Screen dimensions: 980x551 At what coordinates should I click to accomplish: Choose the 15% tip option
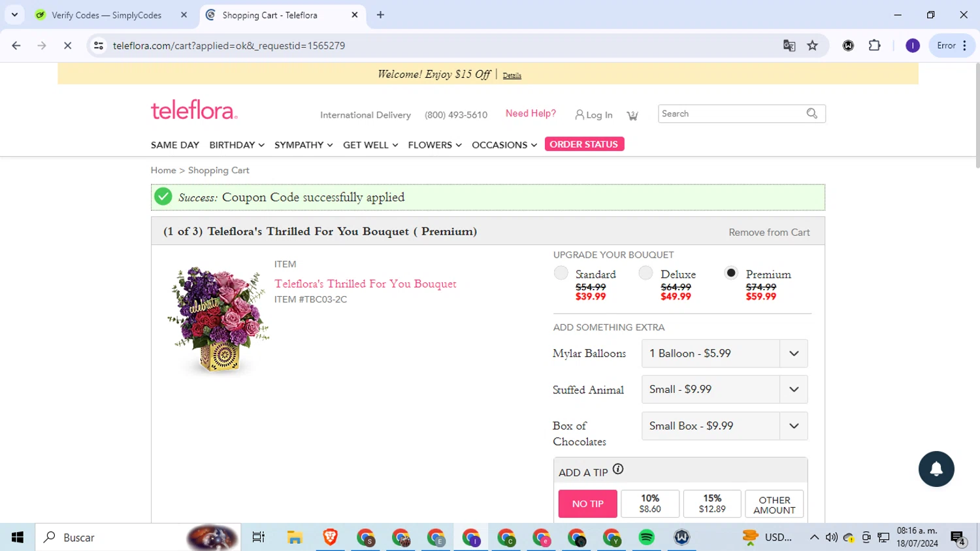(x=712, y=504)
